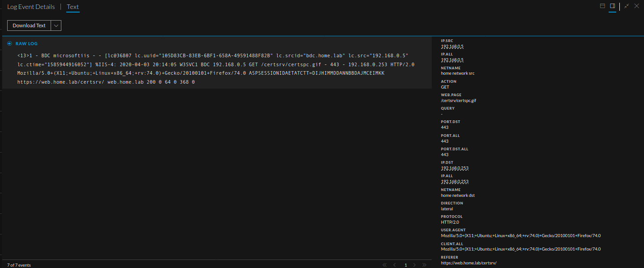Click the Download Text button
This screenshot has width=644, height=268.
pyautogui.click(x=29, y=26)
